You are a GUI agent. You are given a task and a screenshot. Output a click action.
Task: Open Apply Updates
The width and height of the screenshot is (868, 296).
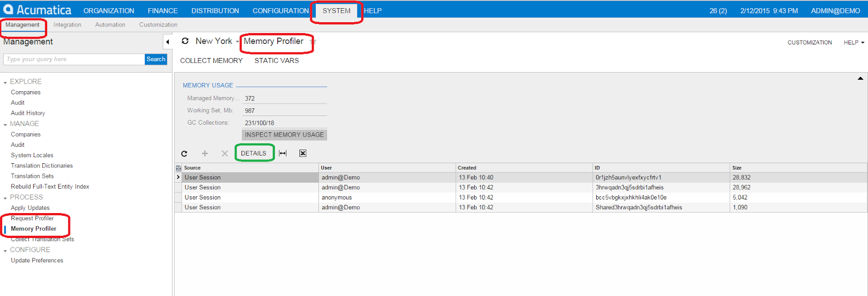pos(30,208)
